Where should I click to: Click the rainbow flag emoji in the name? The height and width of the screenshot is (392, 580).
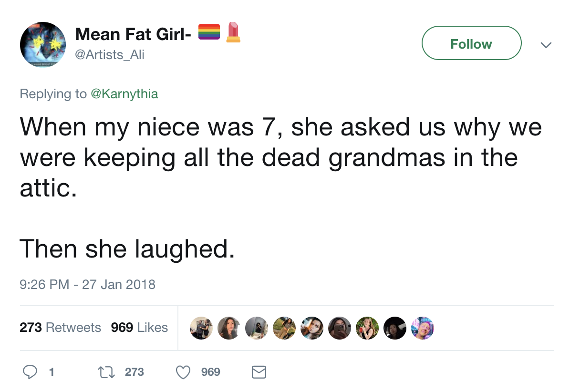(x=209, y=32)
